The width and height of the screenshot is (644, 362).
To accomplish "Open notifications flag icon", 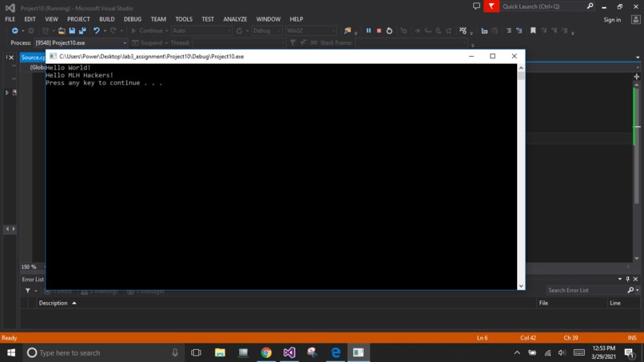I will 491,6.
